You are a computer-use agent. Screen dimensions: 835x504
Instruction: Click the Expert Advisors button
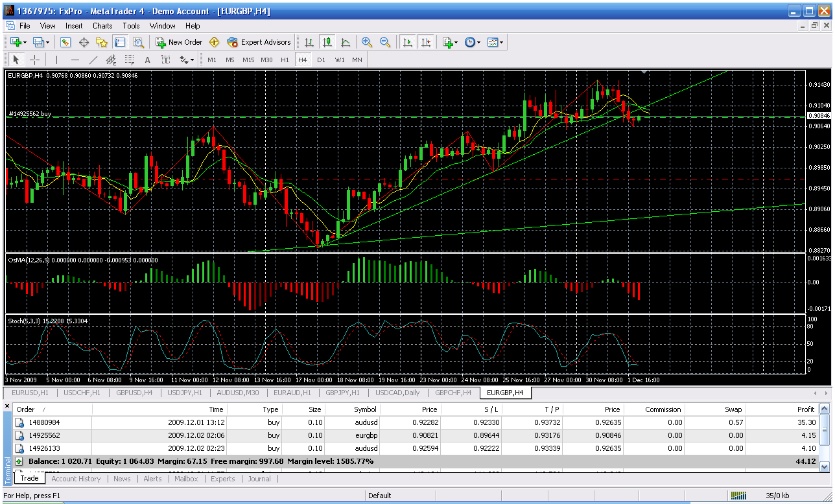[x=259, y=42]
